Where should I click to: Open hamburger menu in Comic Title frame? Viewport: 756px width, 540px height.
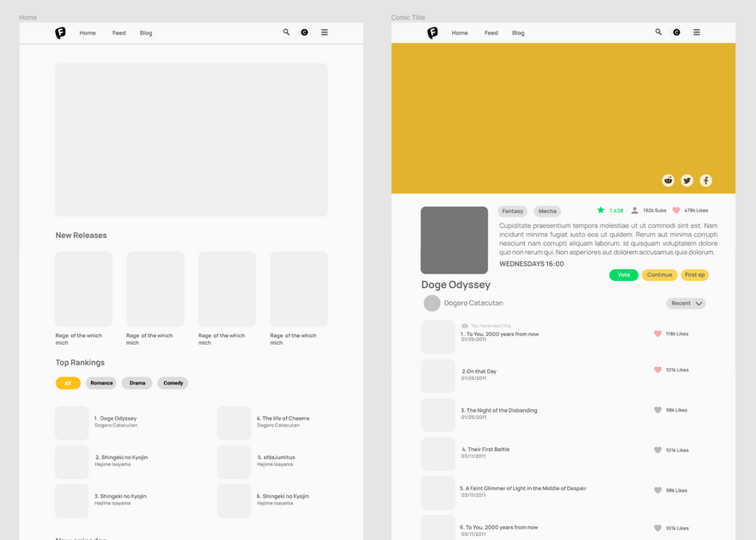point(696,33)
